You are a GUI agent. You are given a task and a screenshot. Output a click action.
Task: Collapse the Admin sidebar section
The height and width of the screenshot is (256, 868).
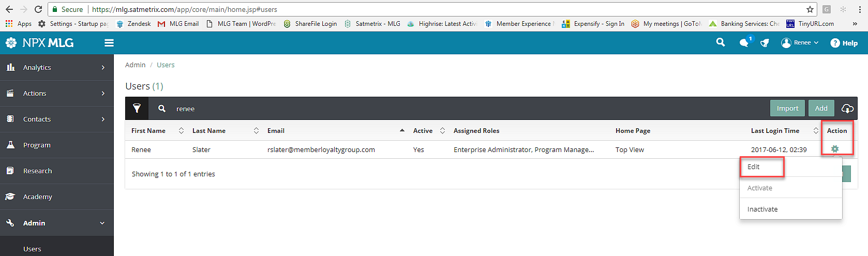coord(56,223)
